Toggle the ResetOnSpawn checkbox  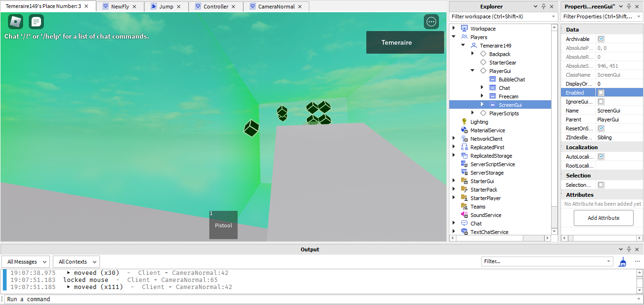coord(601,128)
